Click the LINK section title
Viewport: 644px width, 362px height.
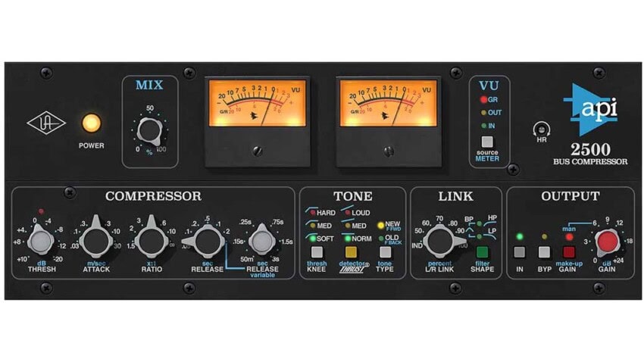pyautogui.click(x=455, y=196)
